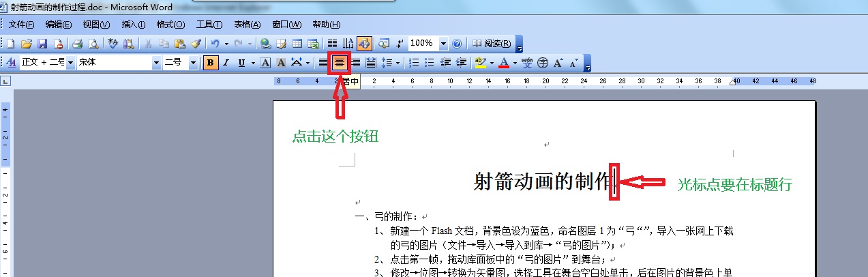Expand Standard toolbar options arrow
Viewport: 868px width, 277px height.
[x=520, y=44]
